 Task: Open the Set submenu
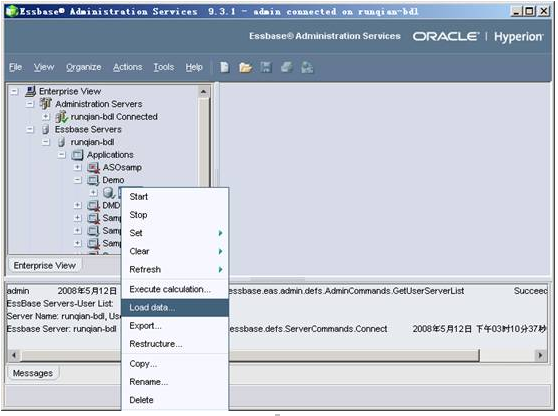175,233
